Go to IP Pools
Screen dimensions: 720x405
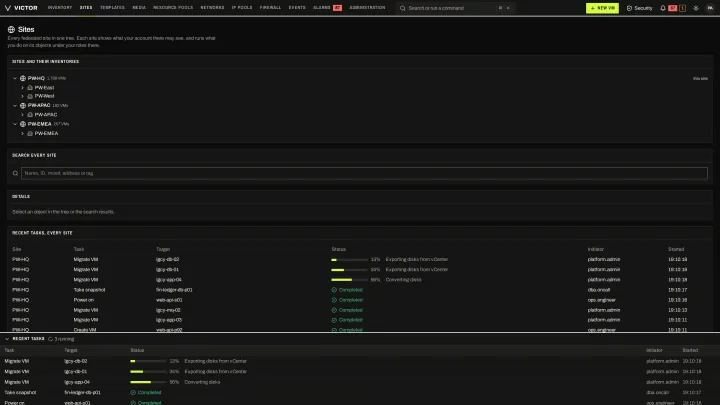pos(242,8)
